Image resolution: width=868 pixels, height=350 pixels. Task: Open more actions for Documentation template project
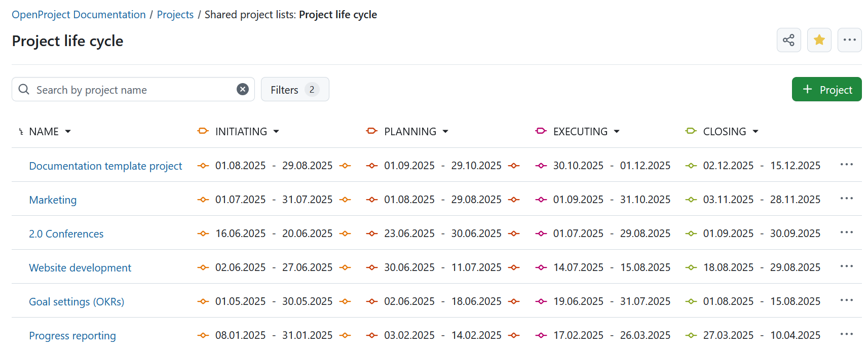[x=846, y=165]
